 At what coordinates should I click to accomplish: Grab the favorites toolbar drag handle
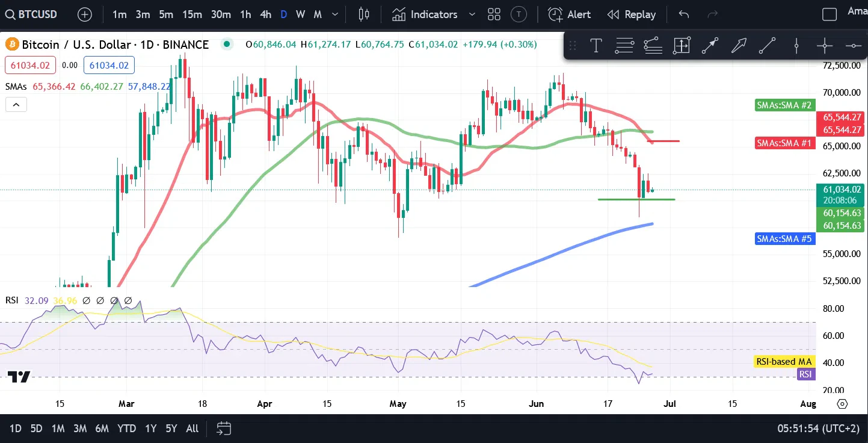pos(572,45)
